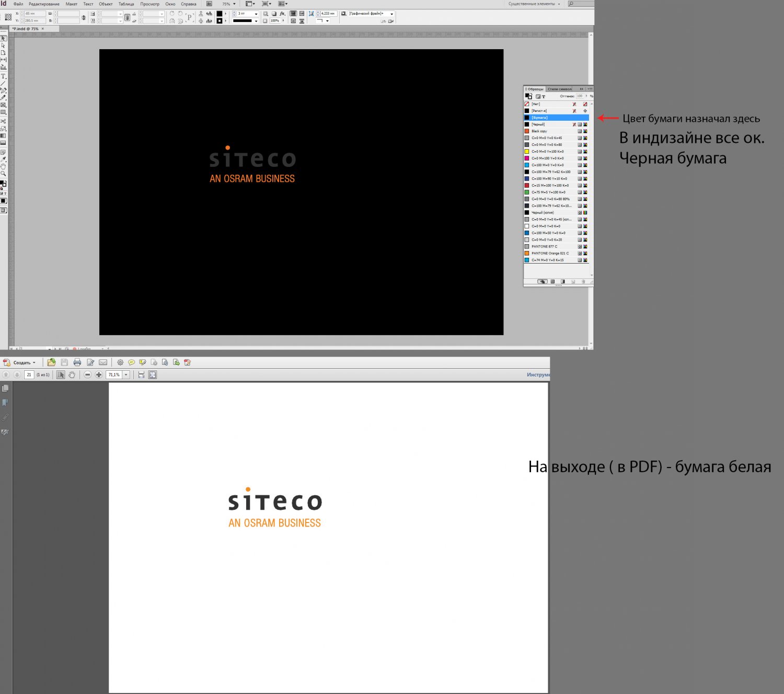Click the fit page width icon in Acrobat
Screen dimensions: 784x694
[141, 375]
